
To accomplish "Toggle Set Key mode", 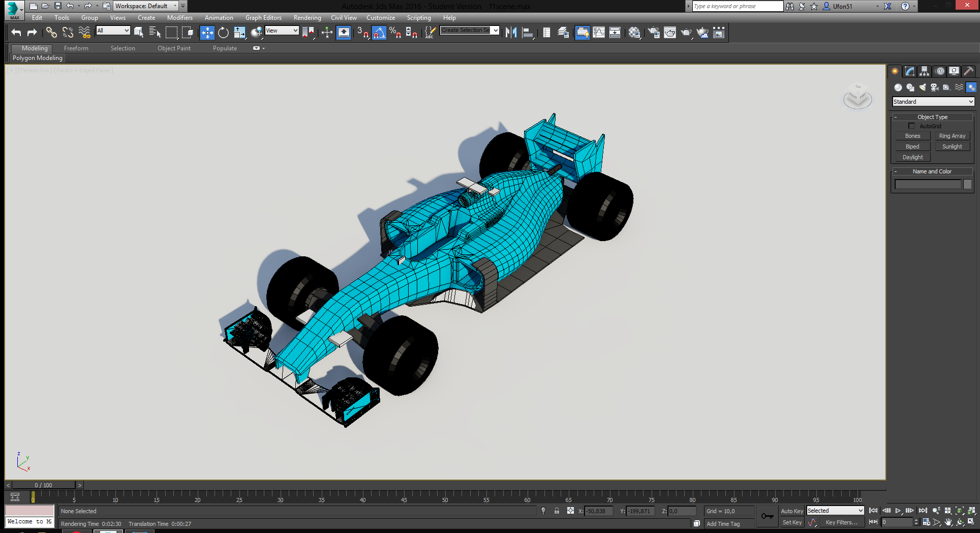I will pos(792,522).
